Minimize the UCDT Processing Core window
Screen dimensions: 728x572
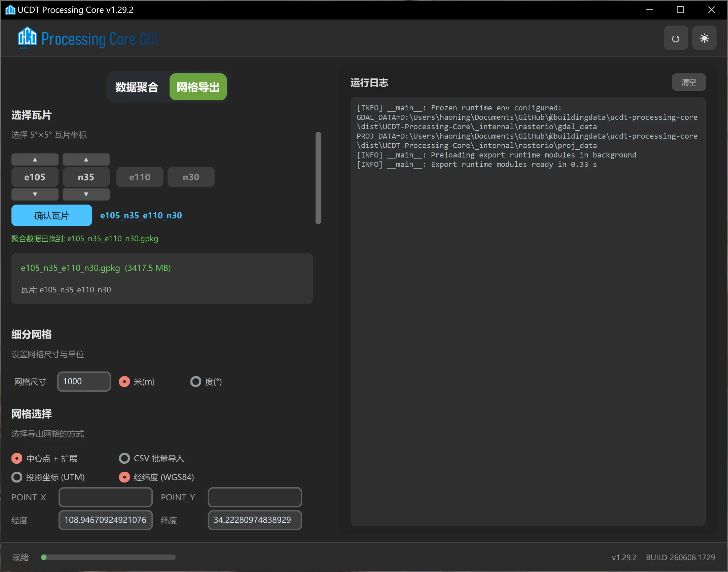tap(650, 10)
